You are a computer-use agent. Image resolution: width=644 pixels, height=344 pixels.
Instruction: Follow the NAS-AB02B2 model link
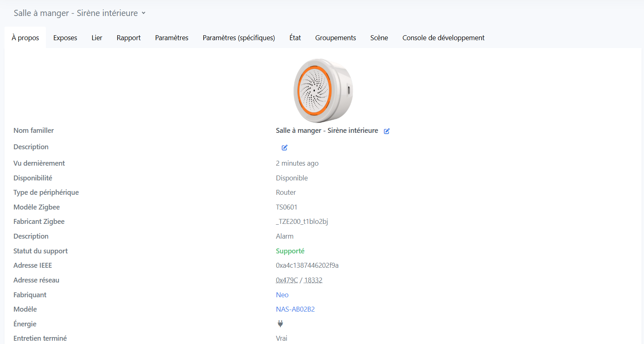[x=295, y=309]
